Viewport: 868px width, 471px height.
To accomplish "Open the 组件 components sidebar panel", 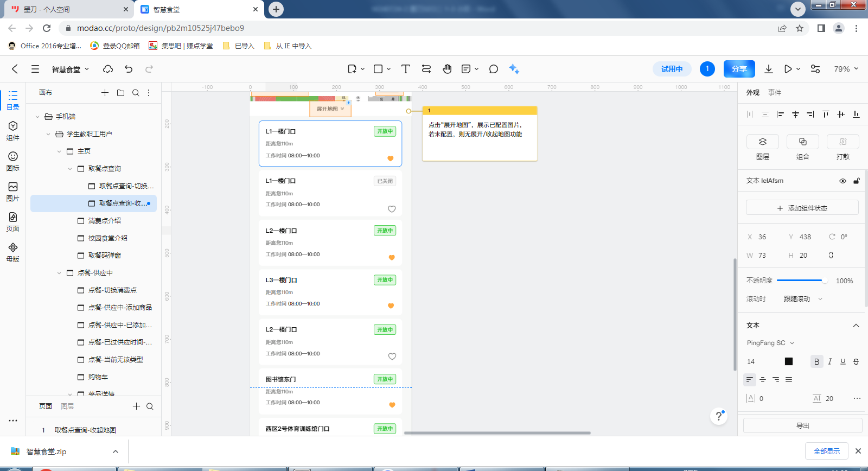I will coord(13,131).
